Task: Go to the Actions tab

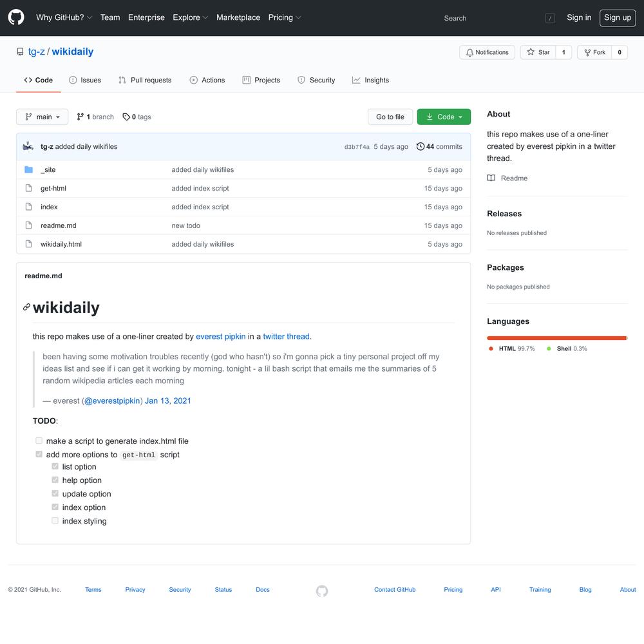Action: click(x=207, y=80)
